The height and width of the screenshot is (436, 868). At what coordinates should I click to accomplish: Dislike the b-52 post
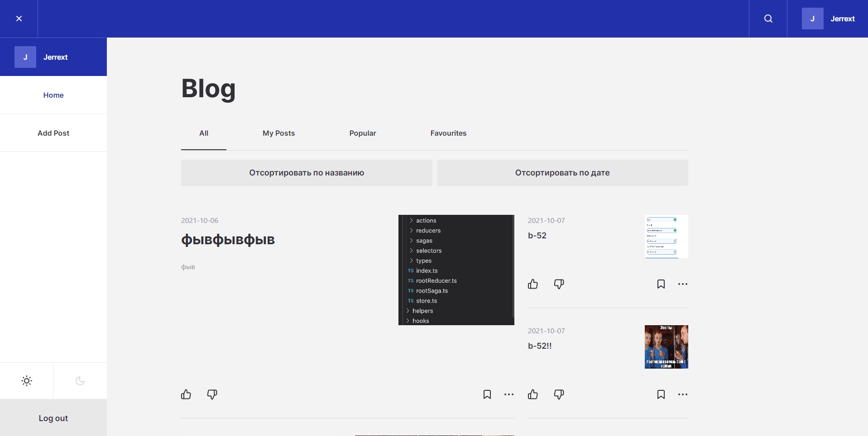(x=559, y=284)
